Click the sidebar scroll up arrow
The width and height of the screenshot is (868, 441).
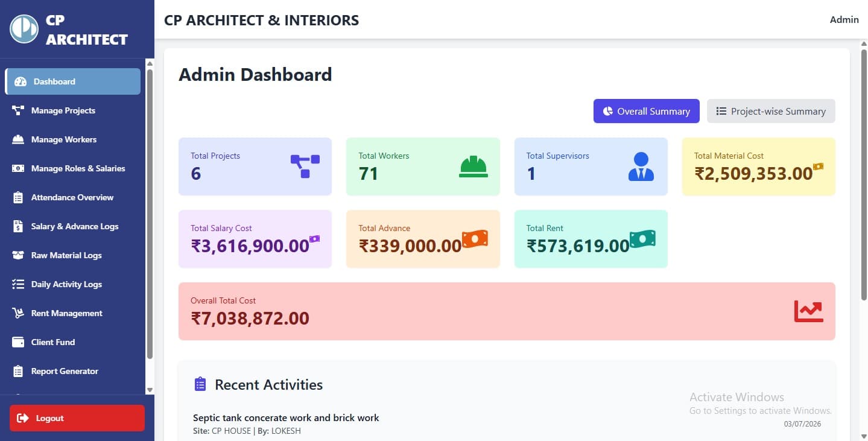point(150,63)
